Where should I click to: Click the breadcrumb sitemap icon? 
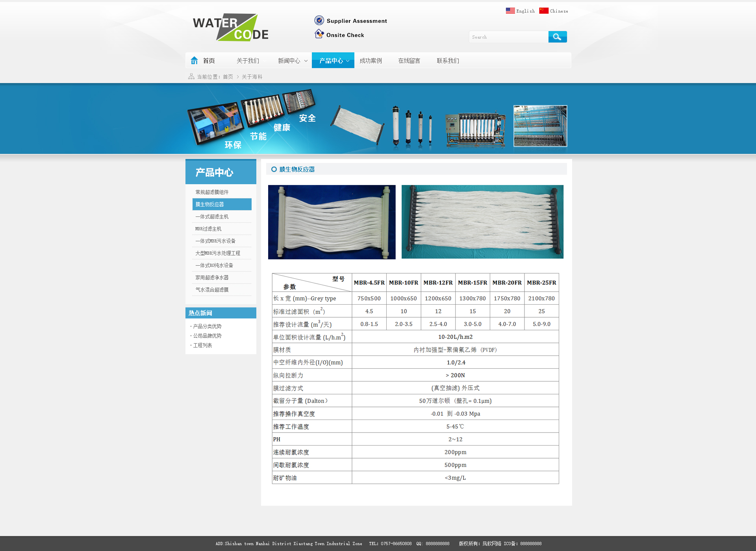(x=191, y=77)
